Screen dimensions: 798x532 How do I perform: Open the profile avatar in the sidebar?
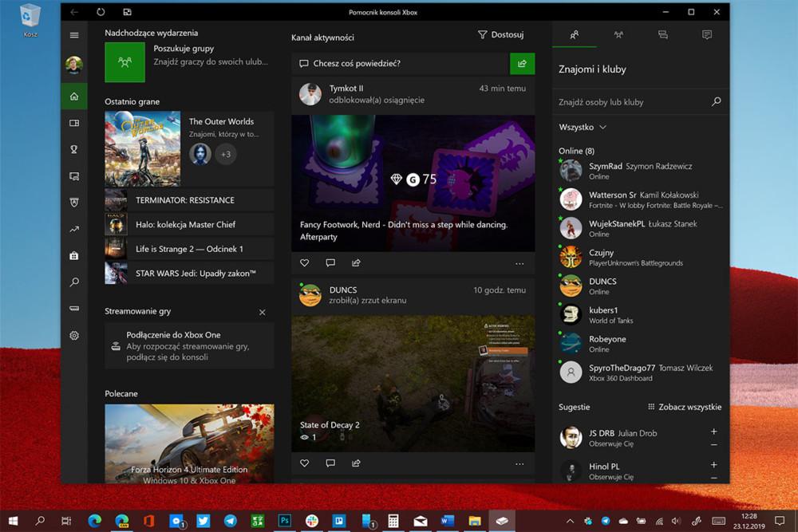(x=74, y=65)
